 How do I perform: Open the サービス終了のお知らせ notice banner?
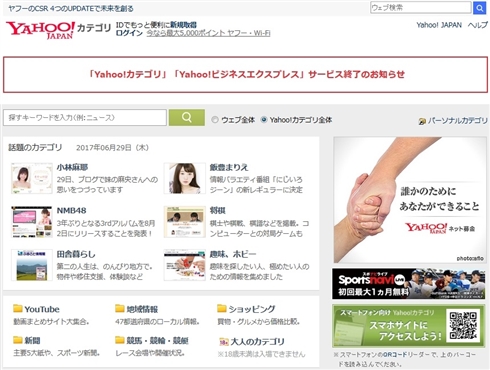pyautogui.click(x=246, y=74)
